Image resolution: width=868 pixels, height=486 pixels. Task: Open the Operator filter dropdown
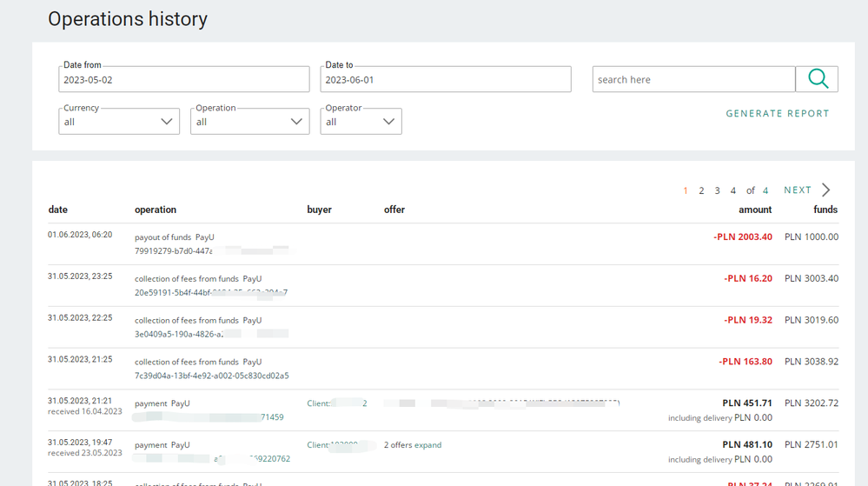coord(361,122)
